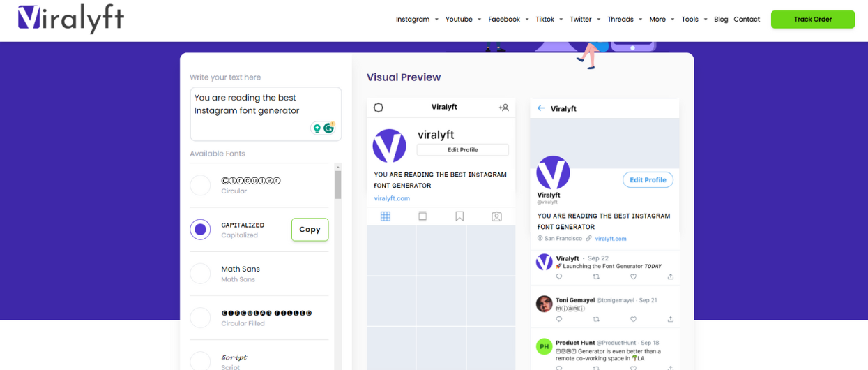Click the share icon under the Viralyft tweet
The image size is (868, 370).
[x=670, y=276]
